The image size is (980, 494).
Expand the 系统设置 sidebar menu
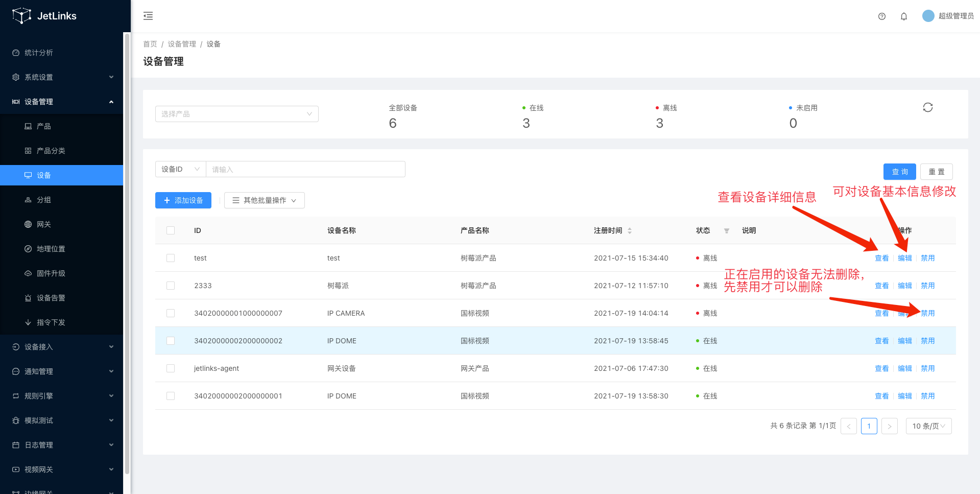coord(61,77)
